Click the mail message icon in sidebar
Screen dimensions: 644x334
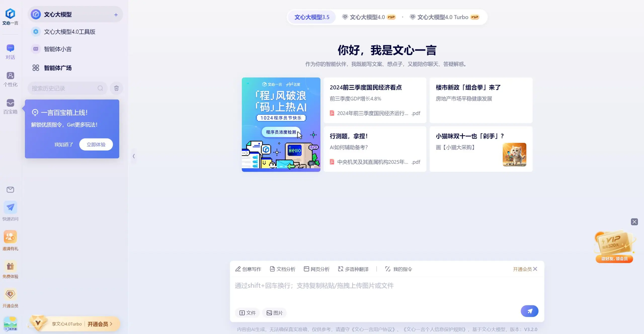(x=10, y=190)
